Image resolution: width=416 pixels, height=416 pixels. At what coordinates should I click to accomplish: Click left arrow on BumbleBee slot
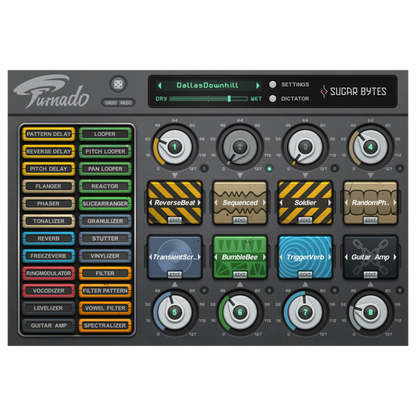216,257
